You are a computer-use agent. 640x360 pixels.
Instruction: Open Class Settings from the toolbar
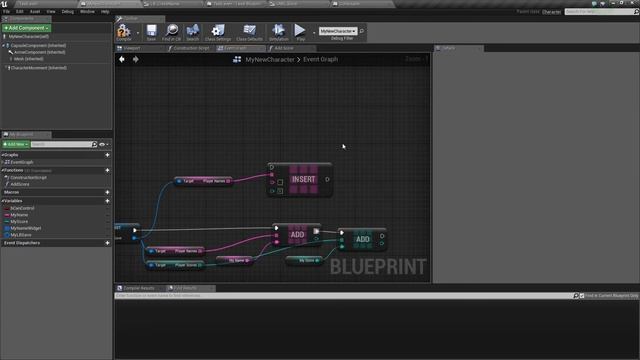[x=218, y=31]
